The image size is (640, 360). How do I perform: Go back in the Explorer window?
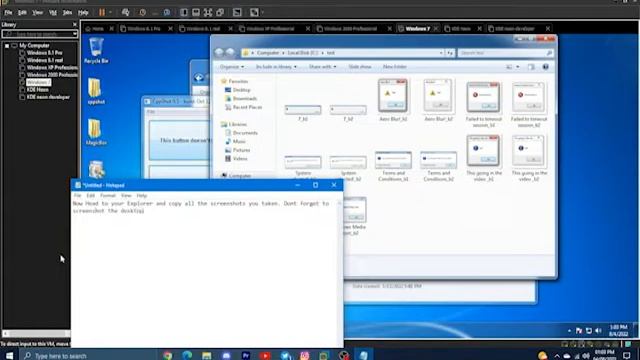[219, 53]
